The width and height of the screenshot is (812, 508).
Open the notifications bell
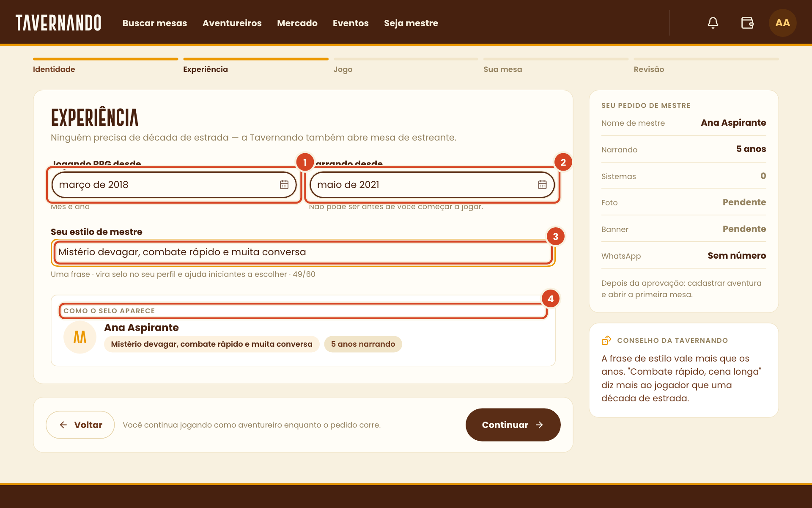click(x=713, y=23)
